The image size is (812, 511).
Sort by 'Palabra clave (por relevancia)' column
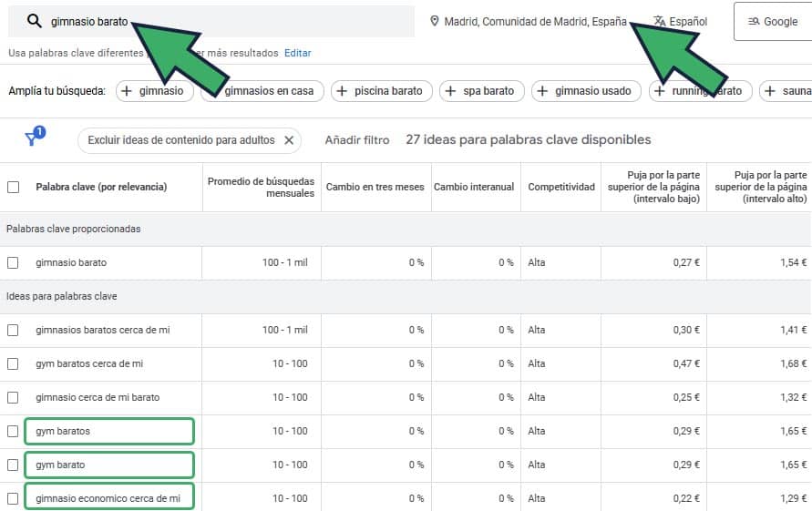coord(101,187)
